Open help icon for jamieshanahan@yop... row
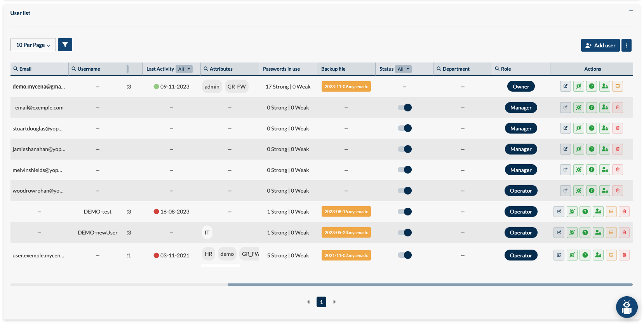Screen dimensions: 644x323 coord(592,149)
